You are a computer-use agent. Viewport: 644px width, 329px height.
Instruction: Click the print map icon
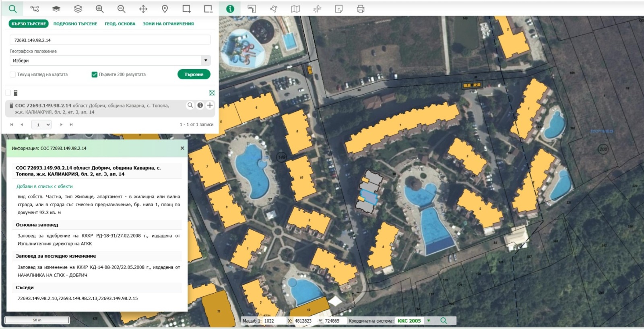pyautogui.click(x=360, y=9)
